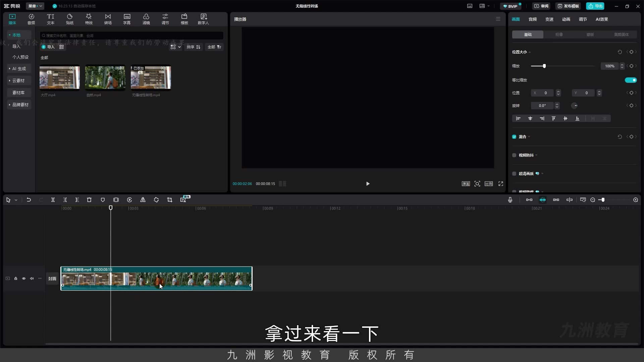The height and width of the screenshot is (362, 644).
Task: Switch to the 音频 tab in properties panel
Action: point(533,19)
